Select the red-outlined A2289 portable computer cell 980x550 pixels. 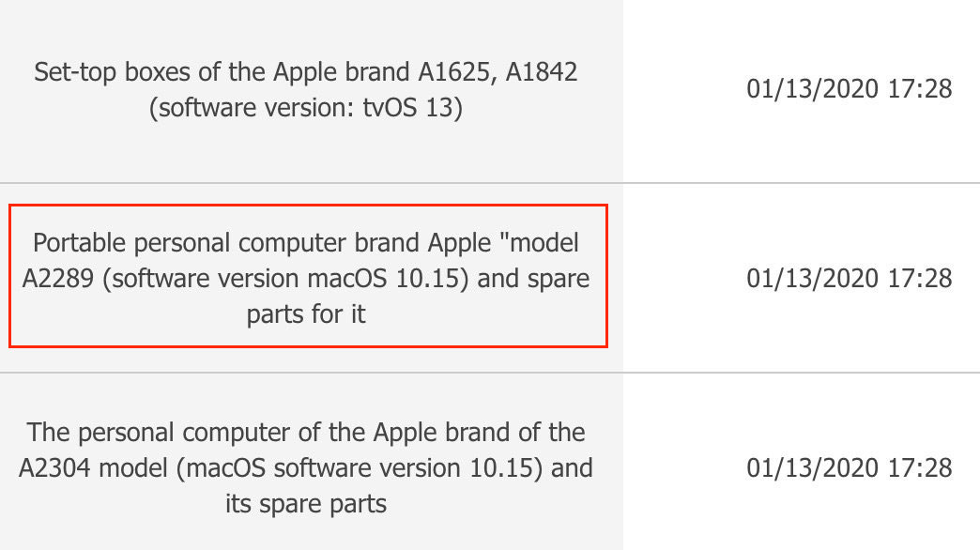click(308, 276)
